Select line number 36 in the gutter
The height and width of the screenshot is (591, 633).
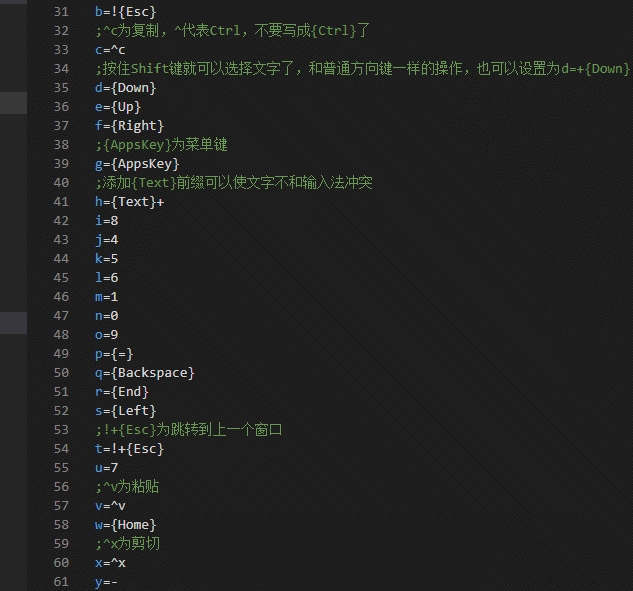point(61,106)
